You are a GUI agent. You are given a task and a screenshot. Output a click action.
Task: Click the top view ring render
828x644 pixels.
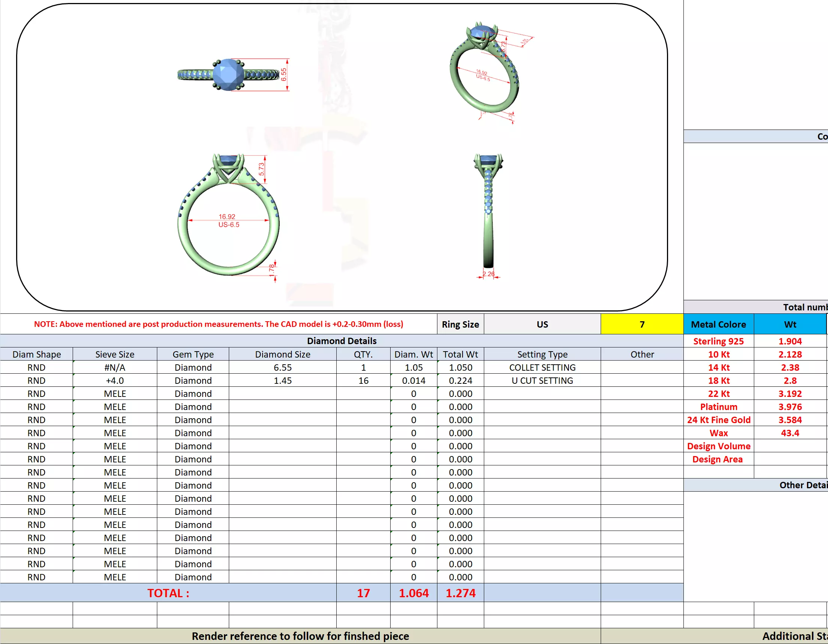click(x=228, y=75)
